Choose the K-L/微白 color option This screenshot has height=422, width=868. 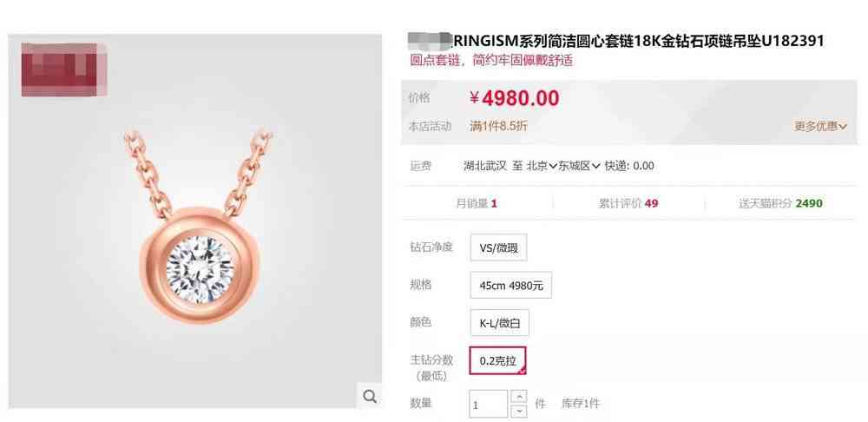coord(500,323)
